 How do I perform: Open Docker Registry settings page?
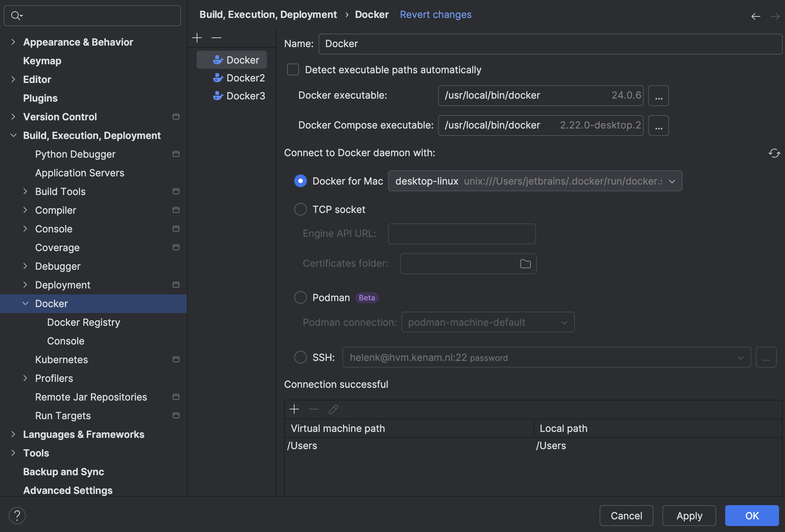tap(83, 322)
